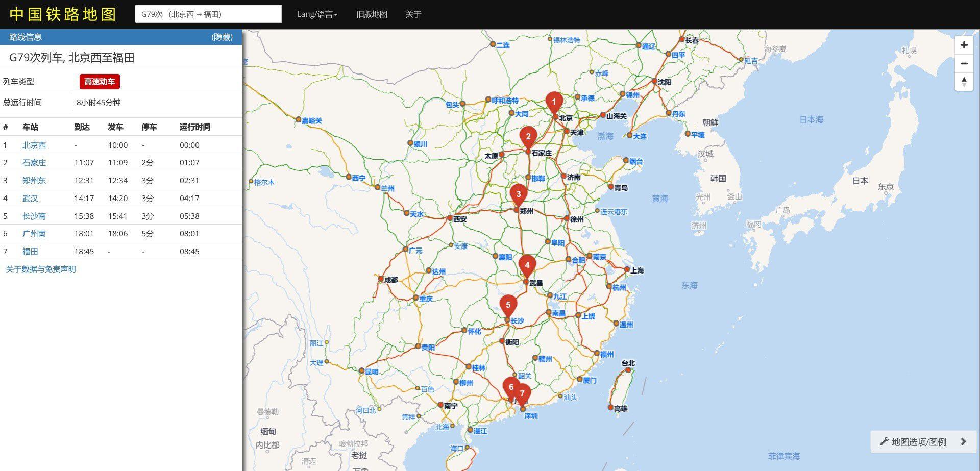Select the 广州南 station row
The image size is (980, 471).
[34, 233]
